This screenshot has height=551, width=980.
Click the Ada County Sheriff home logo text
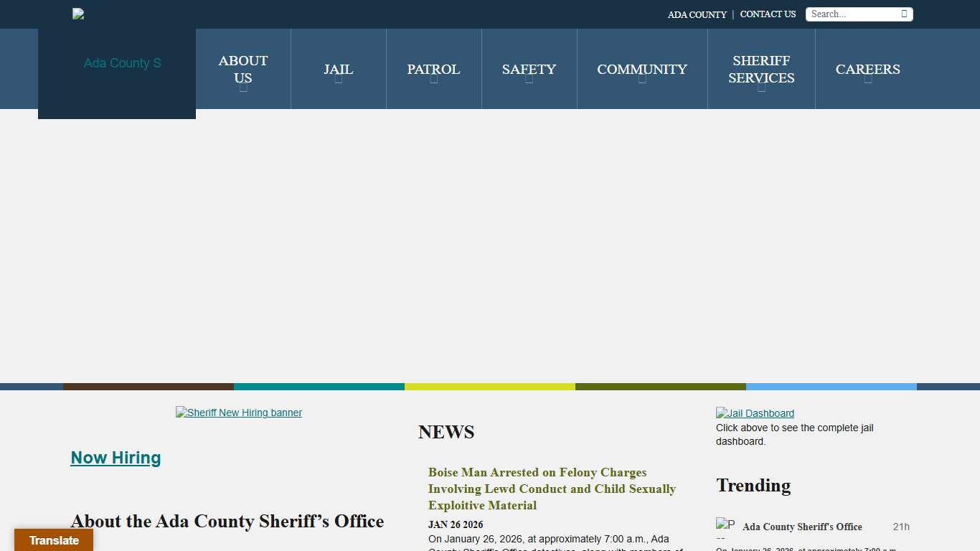122,63
